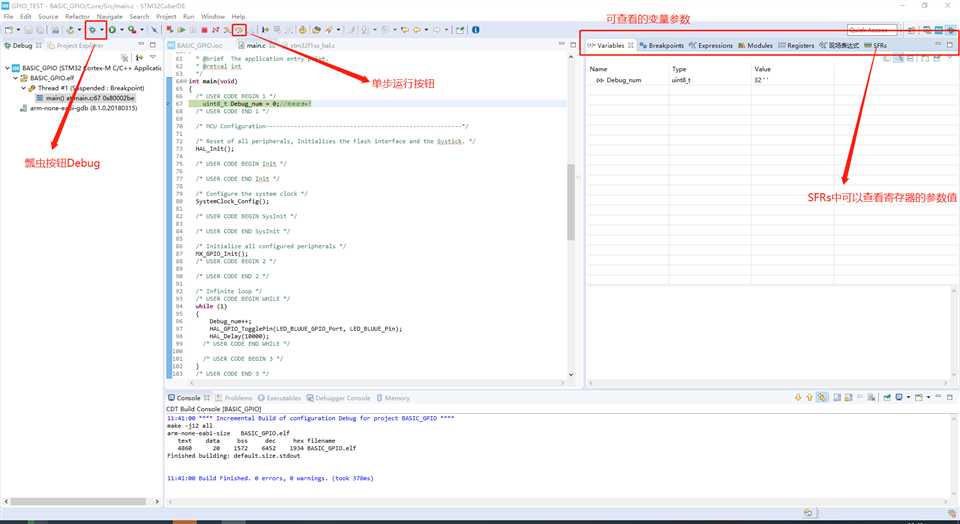Select the Console tab

point(187,398)
